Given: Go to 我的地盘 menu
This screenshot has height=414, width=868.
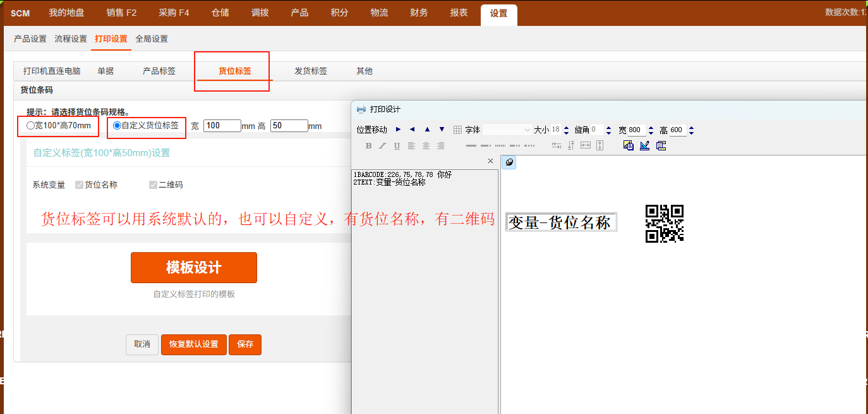Looking at the screenshot, I should tap(66, 13).
